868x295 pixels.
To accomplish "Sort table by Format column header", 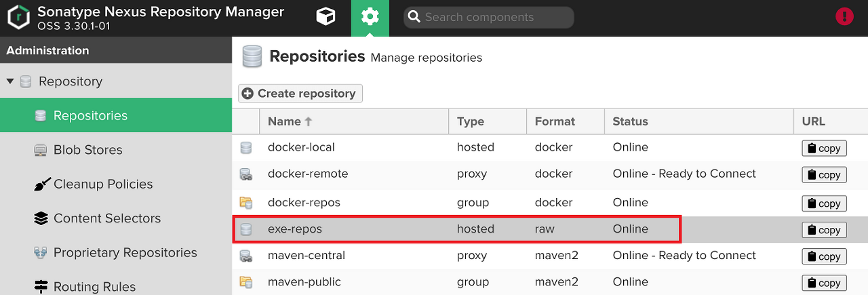I will [x=566, y=121].
